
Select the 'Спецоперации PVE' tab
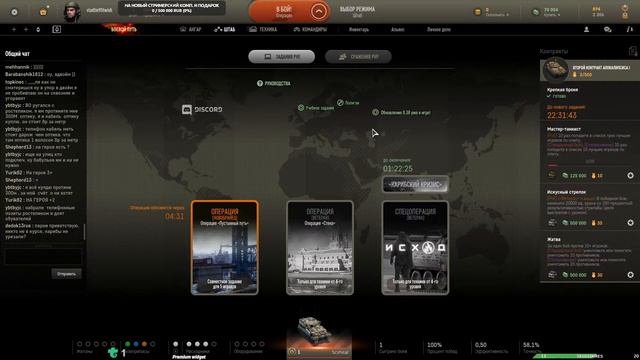tap(358, 57)
